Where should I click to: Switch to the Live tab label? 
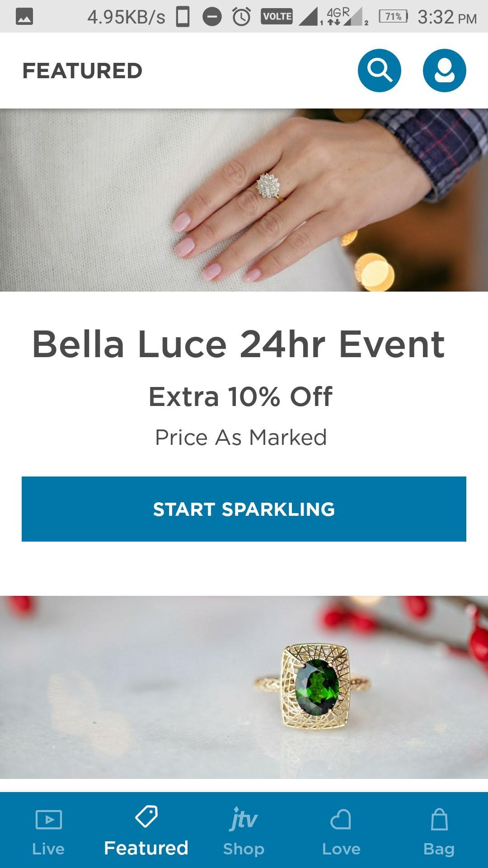[48, 849]
